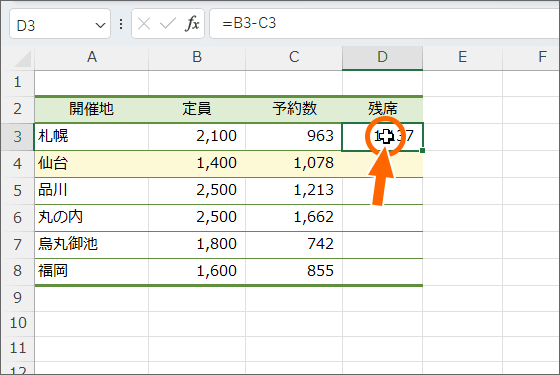
Task: Select row 11 header
Action: pyautogui.click(x=18, y=348)
